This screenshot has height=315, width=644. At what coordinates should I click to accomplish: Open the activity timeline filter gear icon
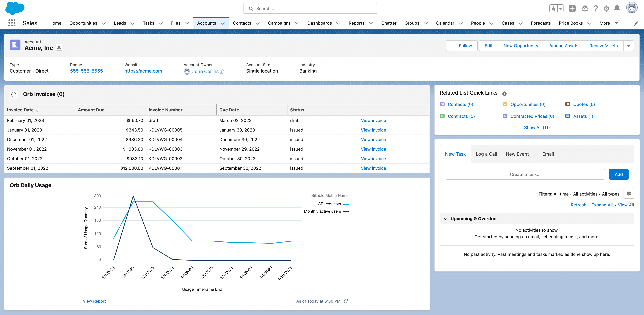[629, 194]
